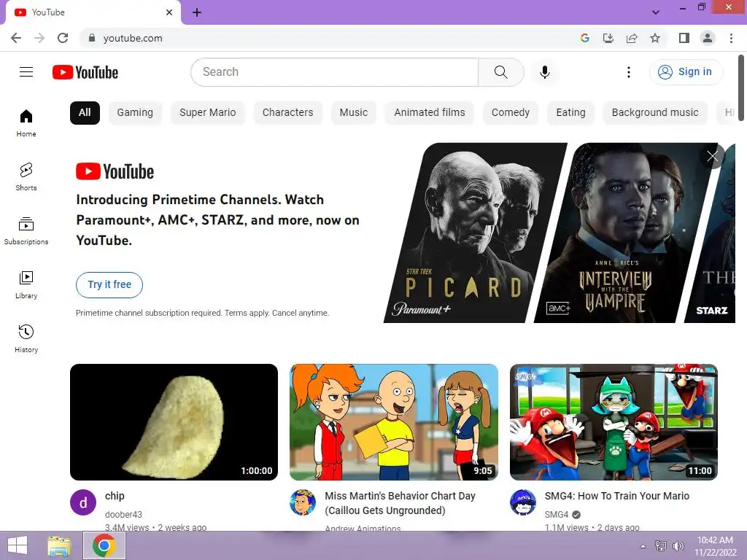
Task: Open SMG4 channel avatar
Action: [522, 502]
